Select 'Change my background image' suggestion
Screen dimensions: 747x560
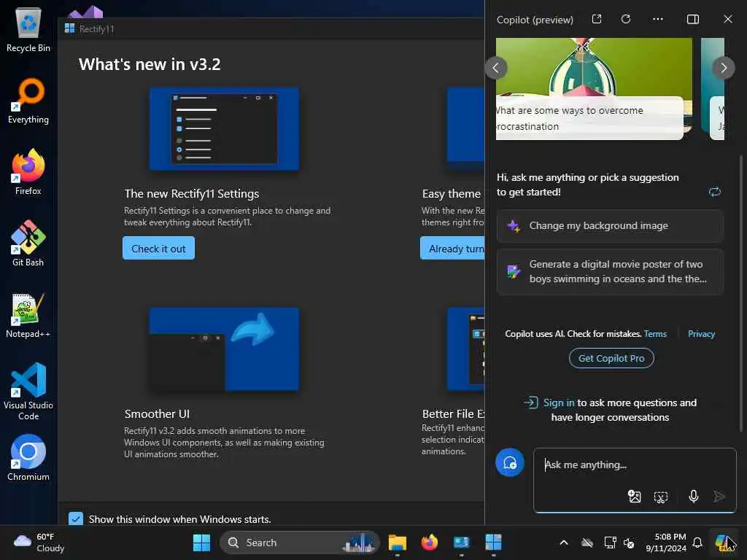click(x=611, y=226)
